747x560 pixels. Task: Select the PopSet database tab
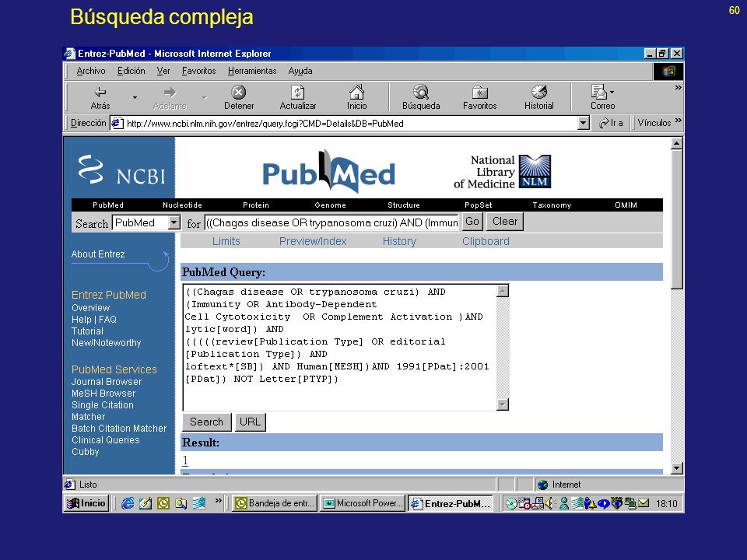(479, 205)
